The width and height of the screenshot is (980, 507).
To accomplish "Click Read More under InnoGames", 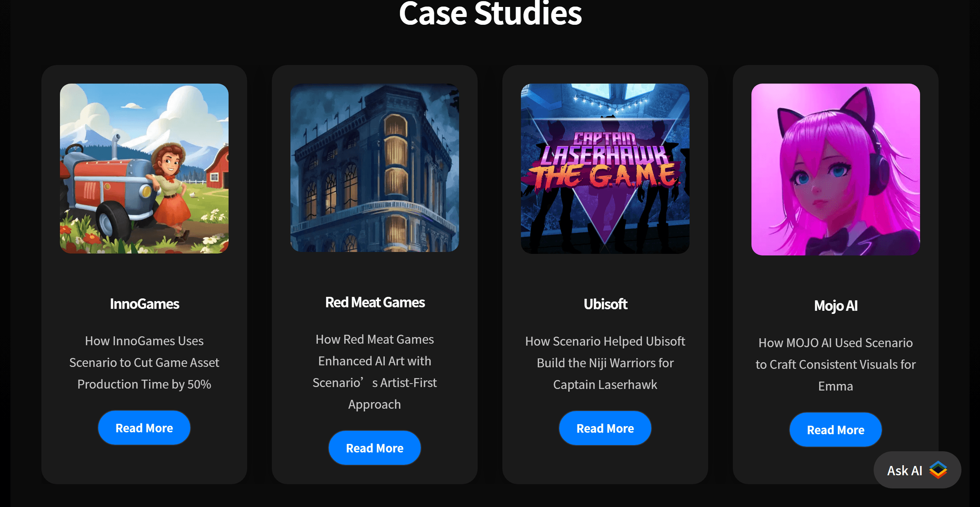I will pyautogui.click(x=144, y=428).
